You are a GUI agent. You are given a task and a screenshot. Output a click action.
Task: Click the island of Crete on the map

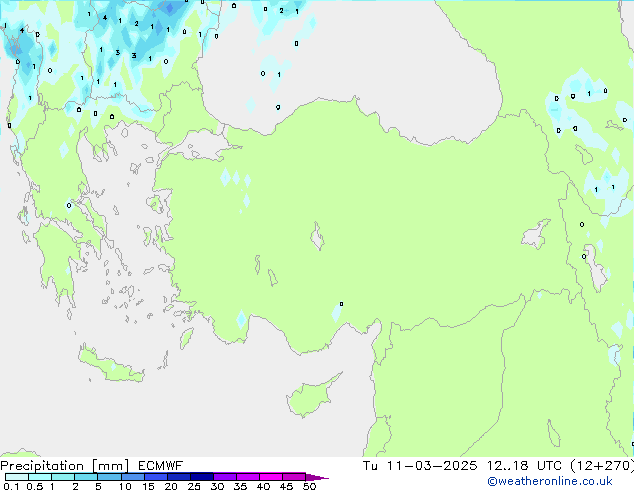point(109,366)
